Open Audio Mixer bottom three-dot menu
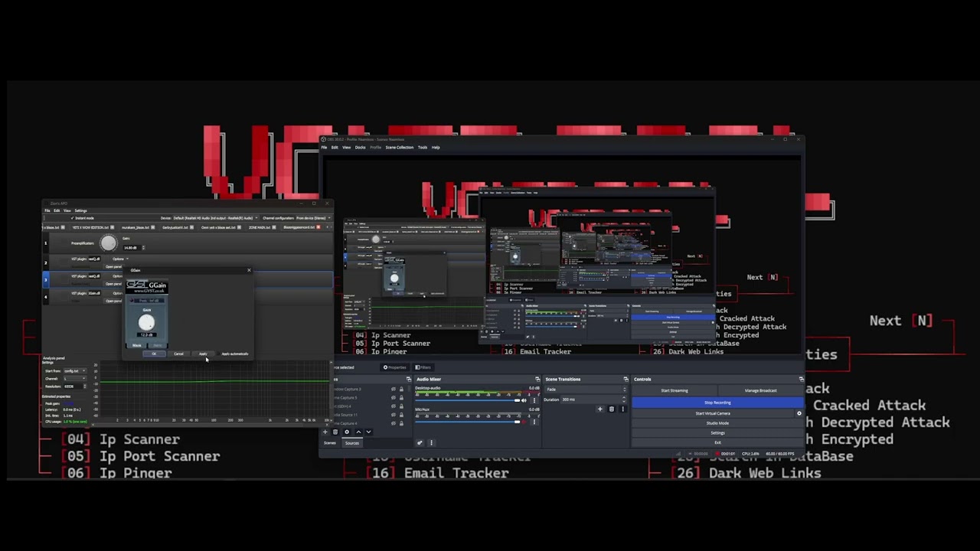The height and width of the screenshot is (551, 980). point(431,442)
